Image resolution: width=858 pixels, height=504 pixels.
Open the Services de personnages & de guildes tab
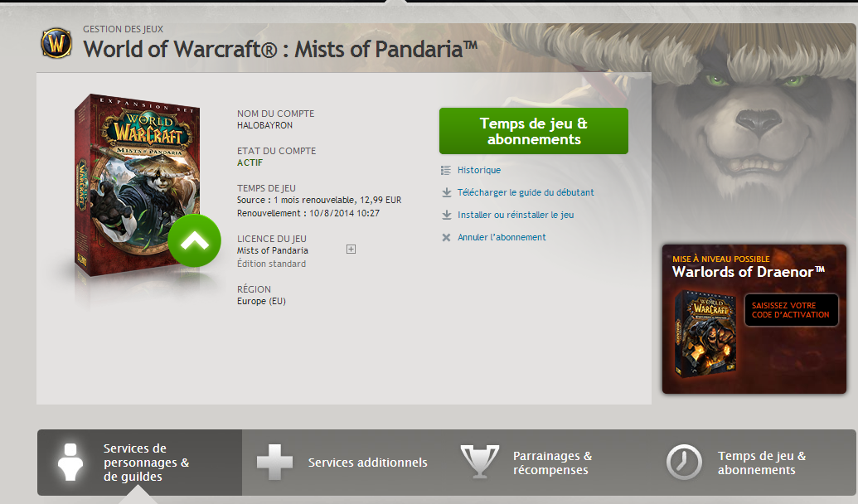[x=139, y=463]
